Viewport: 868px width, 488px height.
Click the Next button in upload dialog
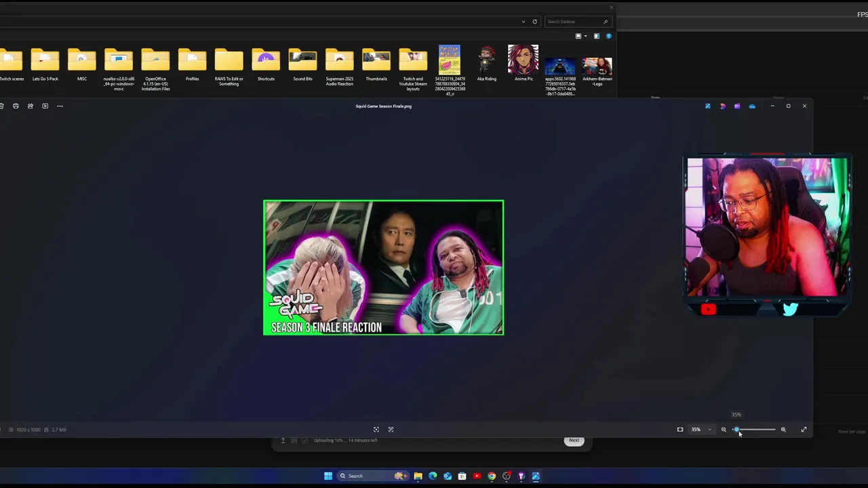[574, 441]
